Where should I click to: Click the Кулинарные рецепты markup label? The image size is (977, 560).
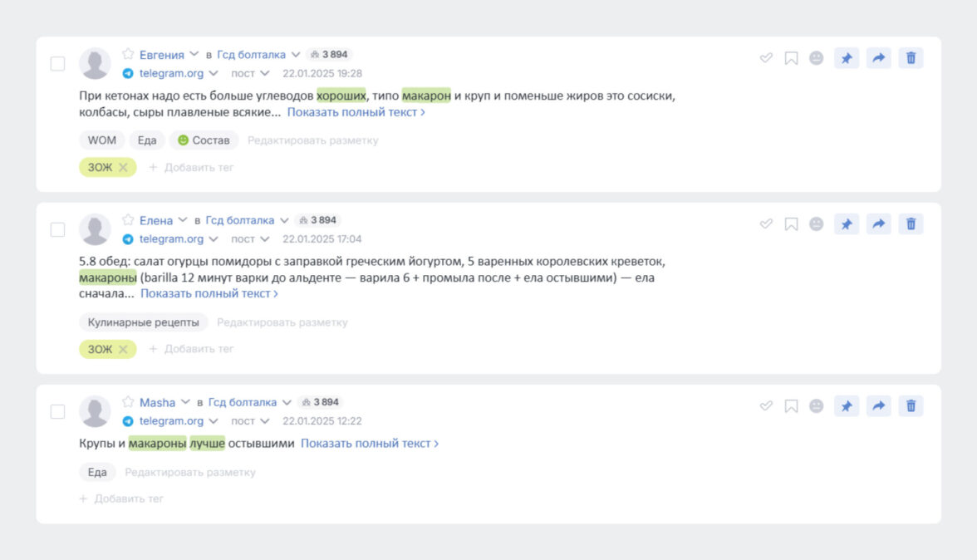(x=143, y=322)
